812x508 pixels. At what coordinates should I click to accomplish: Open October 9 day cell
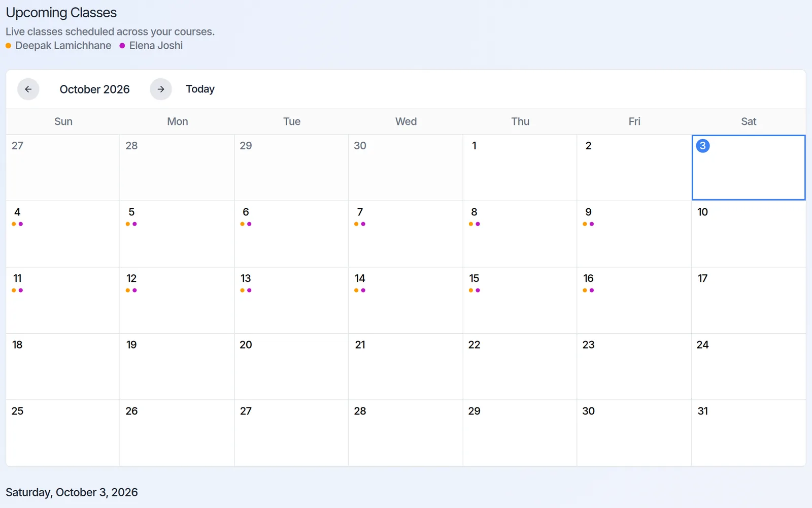point(634,234)
